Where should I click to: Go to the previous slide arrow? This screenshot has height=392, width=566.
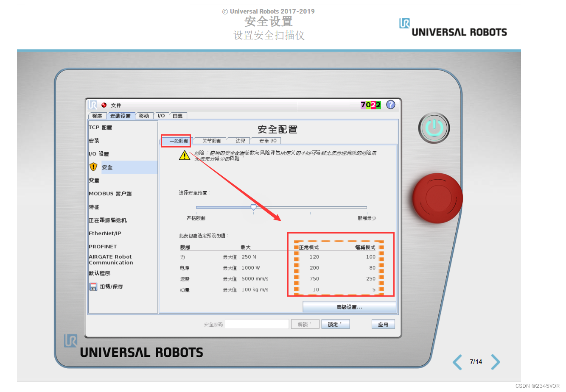click(457, 362)
